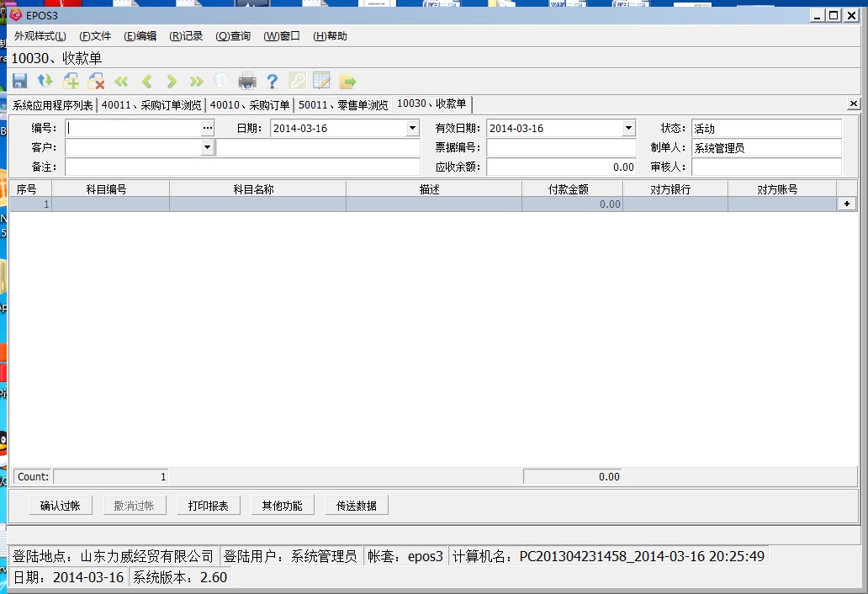Viewport: 868px width, 594px height.
Task: Switch to the 40010、采购订单 tab
Action: tap(250, 105)
